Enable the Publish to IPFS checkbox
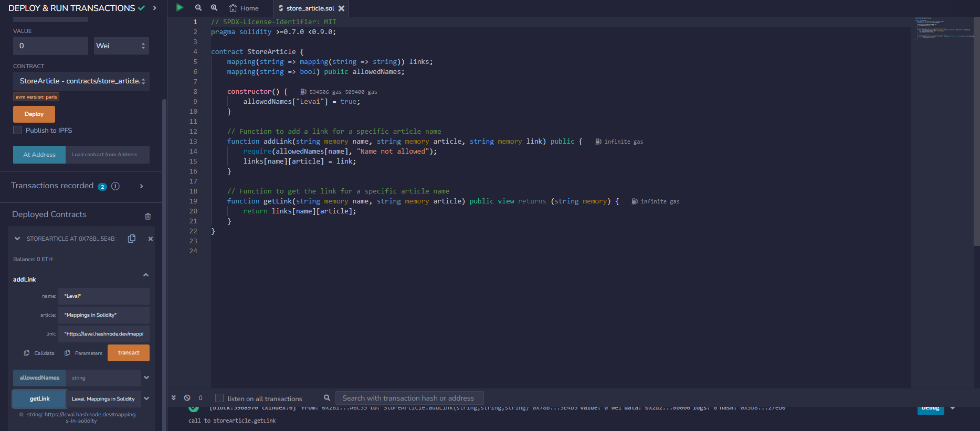The image size is (980, 431). coord(18,131)
